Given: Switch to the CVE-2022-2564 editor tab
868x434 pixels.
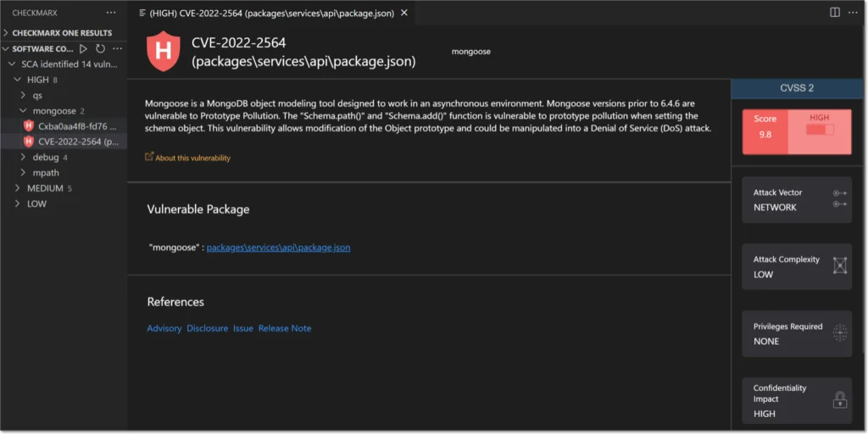Looking at the screenshot, I should tap(271, 13).
